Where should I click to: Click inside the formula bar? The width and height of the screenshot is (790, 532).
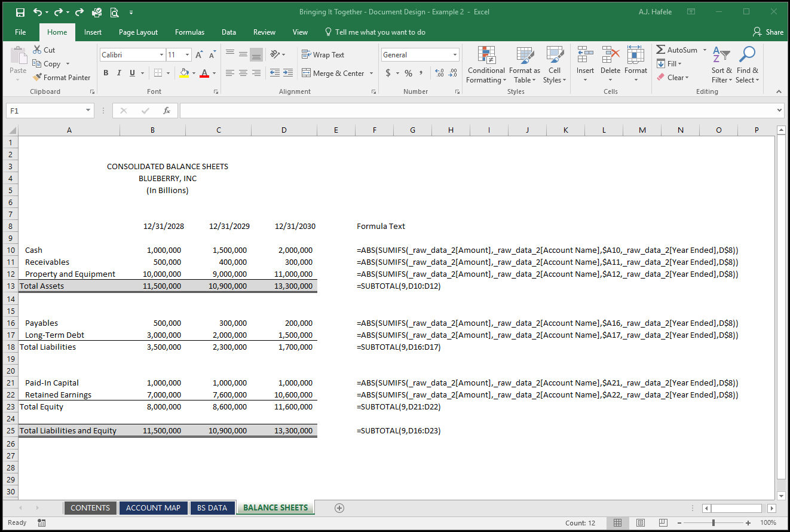[x=477, y=111]
